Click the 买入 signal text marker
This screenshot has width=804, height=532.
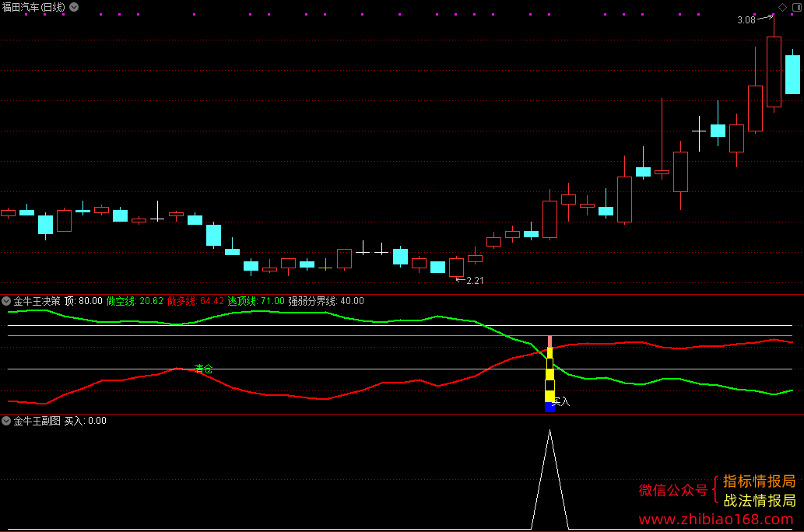coord(561,401)
